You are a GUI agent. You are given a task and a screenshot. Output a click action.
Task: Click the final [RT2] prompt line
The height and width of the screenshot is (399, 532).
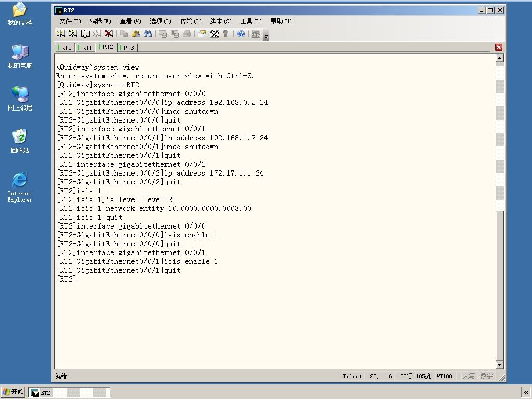pos(66,279)
